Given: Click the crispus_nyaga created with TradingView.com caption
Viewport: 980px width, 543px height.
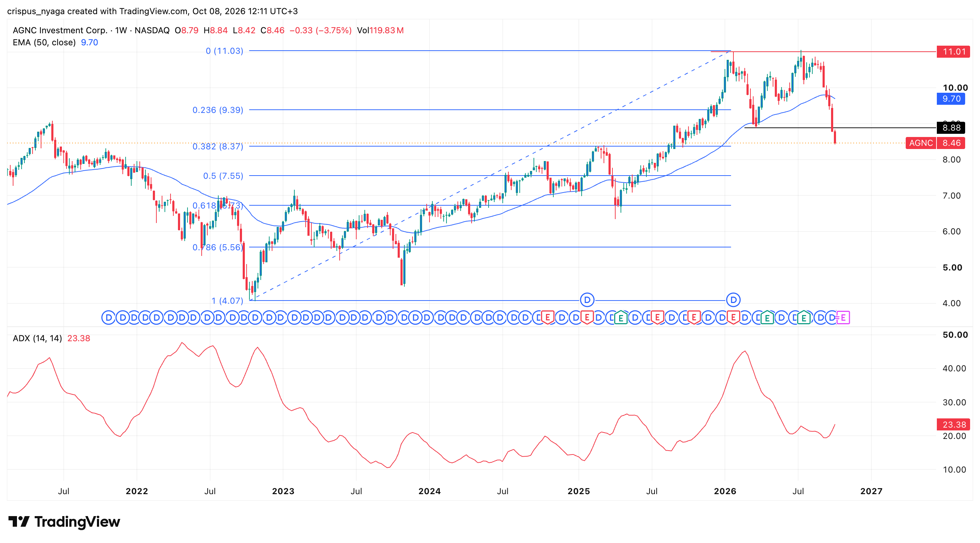Looking at the screenshot, I should [152, 11].
